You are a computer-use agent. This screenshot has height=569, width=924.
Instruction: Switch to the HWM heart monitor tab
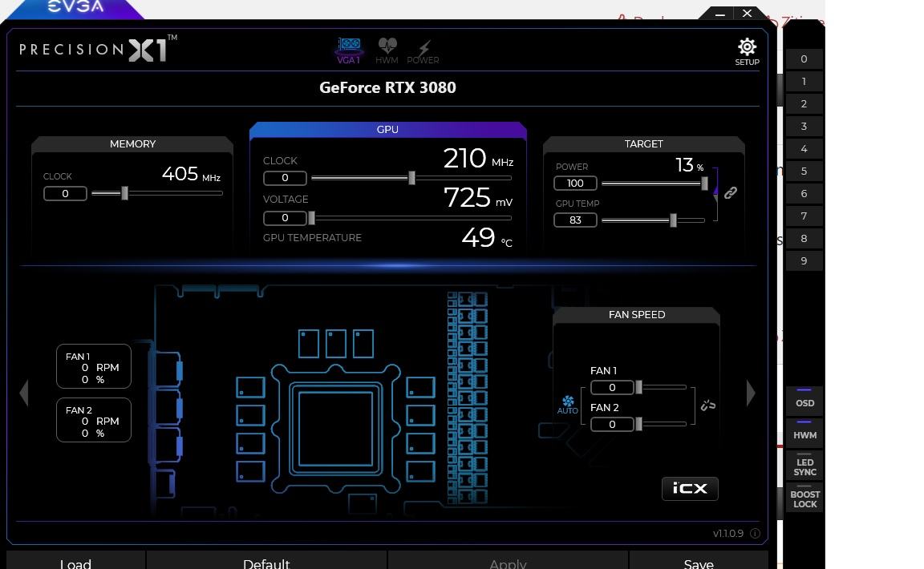coord(387,50)
